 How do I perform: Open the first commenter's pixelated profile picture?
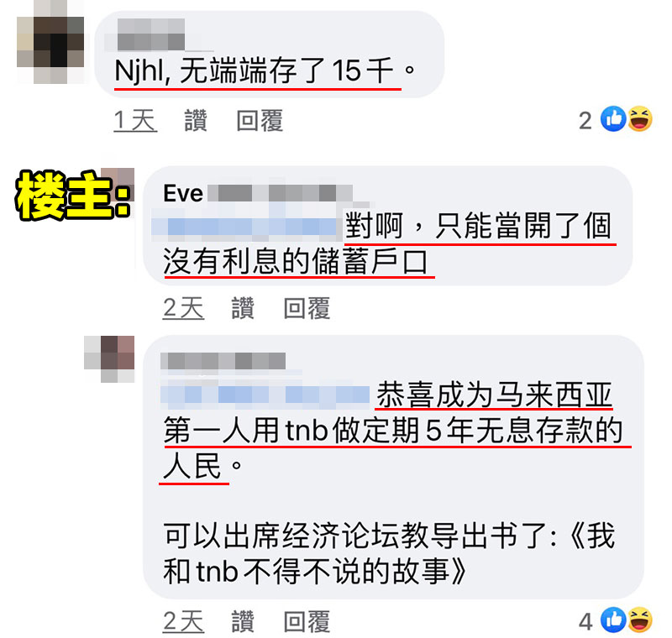50,41
